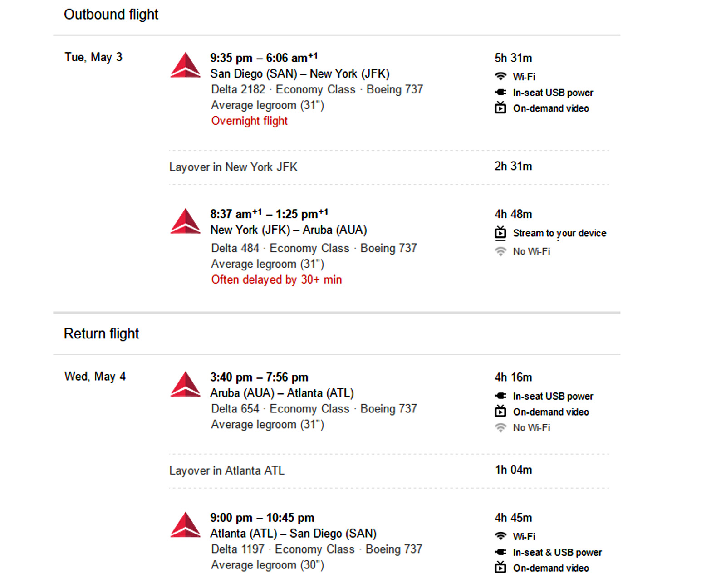Click the Wi-Fi icon for Delta 2182
Screen dimensions: 726x588
(500, 76)
